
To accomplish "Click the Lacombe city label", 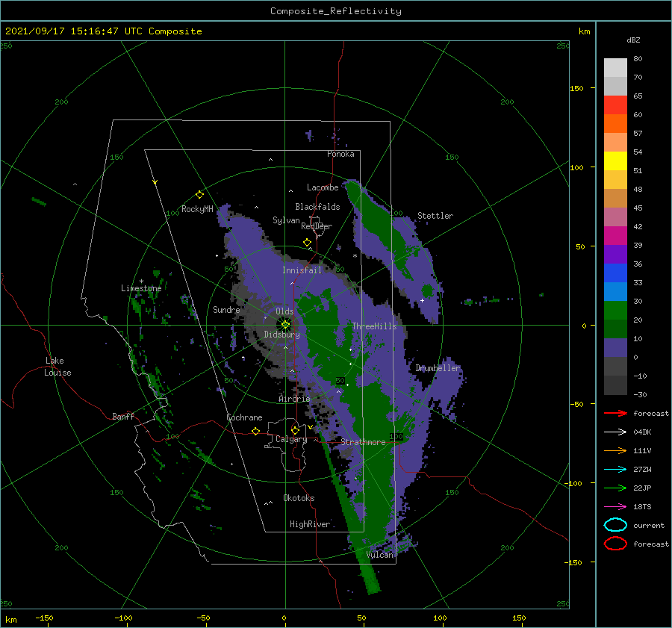I will click(x=323, y=187).
